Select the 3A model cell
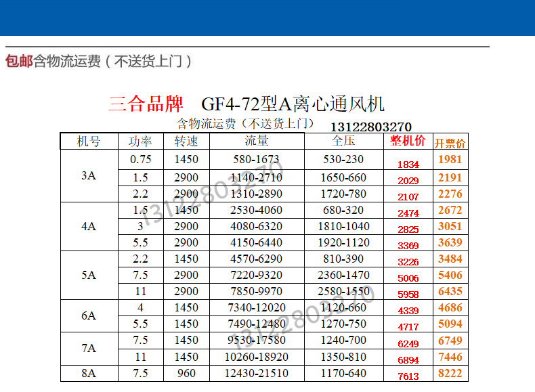 click(x=89, y=176)
